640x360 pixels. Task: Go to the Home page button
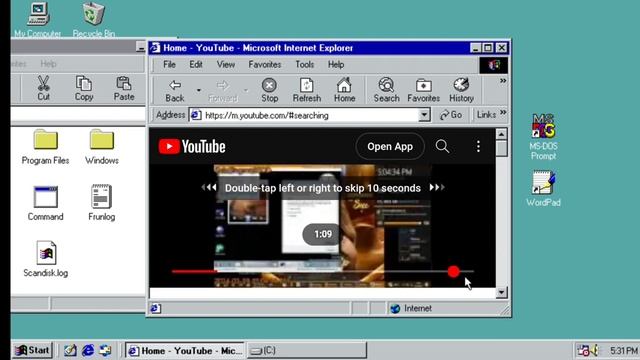coord(344,90)
